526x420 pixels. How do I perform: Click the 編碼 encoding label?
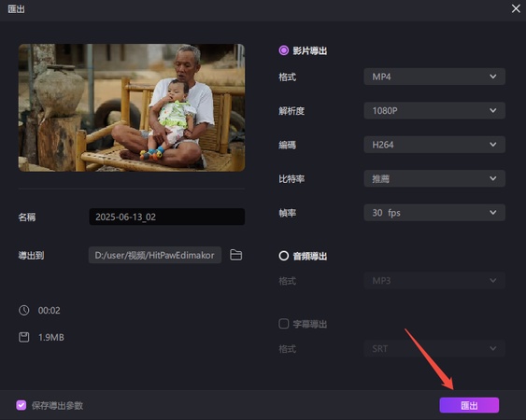click(287, 146)
